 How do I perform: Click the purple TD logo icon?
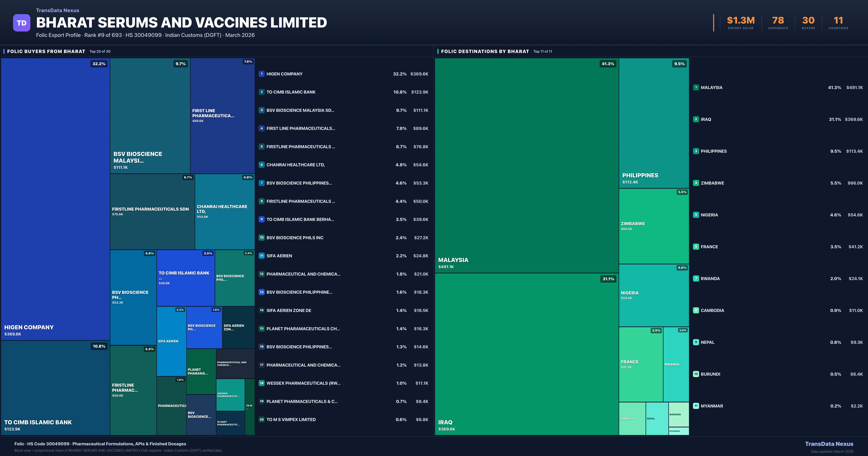(x=22, y=23)
